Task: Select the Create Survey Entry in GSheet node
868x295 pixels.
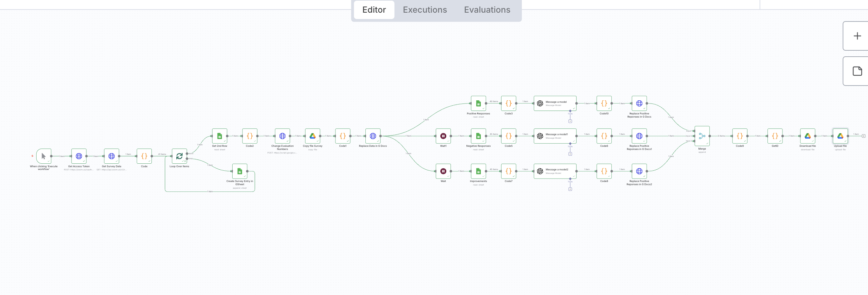Action: pyautogui.click(x=240, y=171)
